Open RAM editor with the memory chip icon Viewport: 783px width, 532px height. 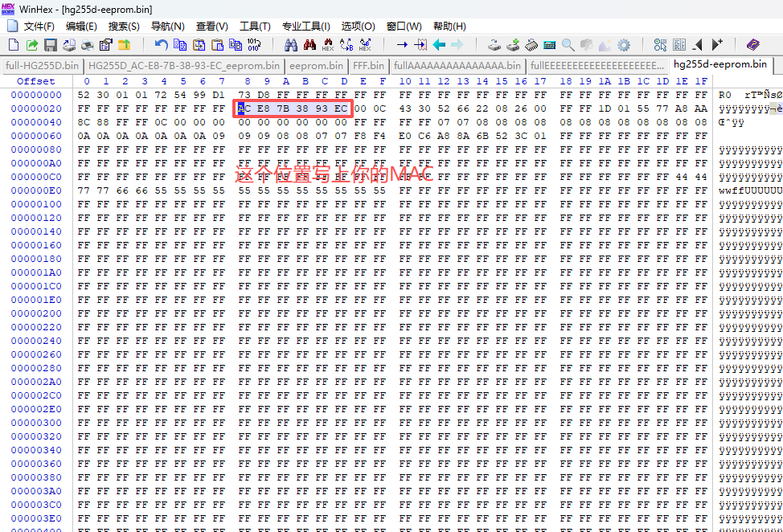(x=531, y=45)
